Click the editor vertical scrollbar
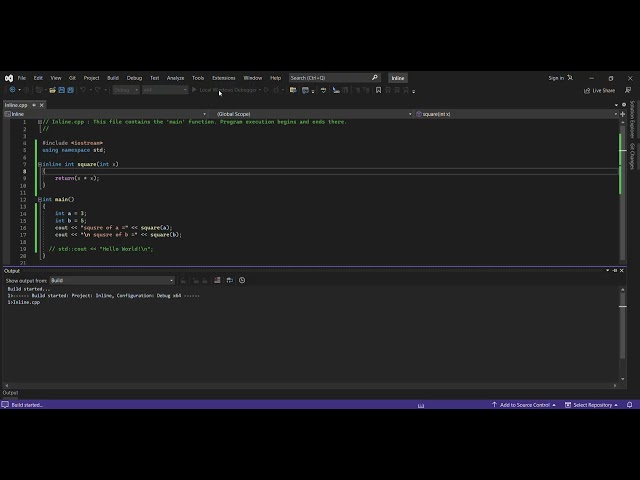This screenshot has height=480, width=640. pyautogui.click(x=622, y=191)
